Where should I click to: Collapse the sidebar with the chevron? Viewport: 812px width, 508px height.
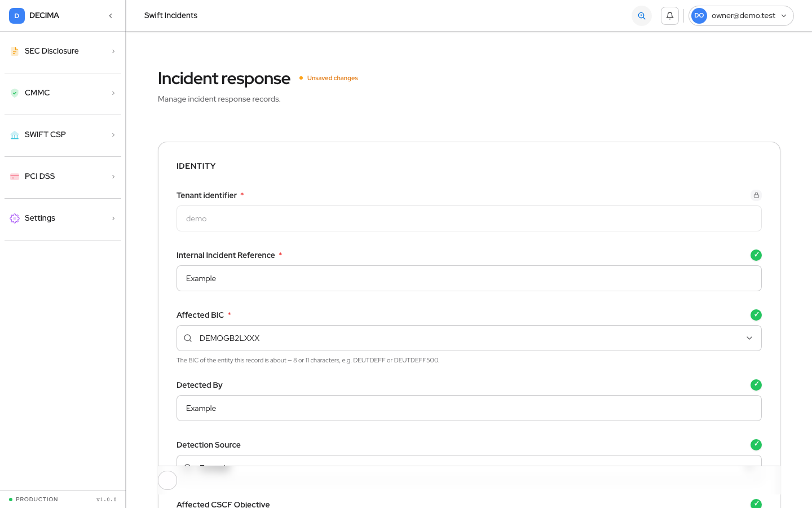coord(111,16)
